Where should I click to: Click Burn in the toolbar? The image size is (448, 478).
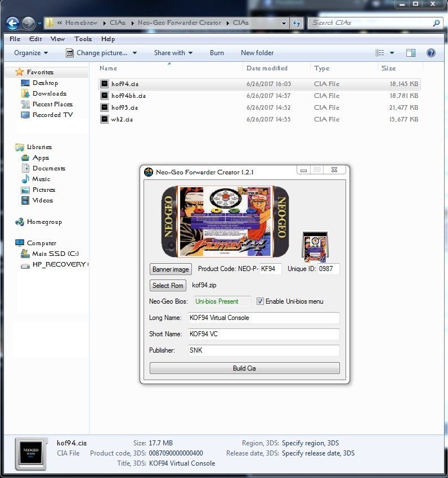pos(217,53)
